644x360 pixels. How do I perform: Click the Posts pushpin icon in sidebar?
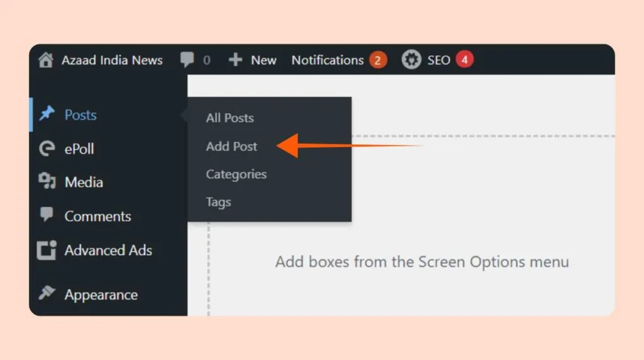click(x=47, y=114)
